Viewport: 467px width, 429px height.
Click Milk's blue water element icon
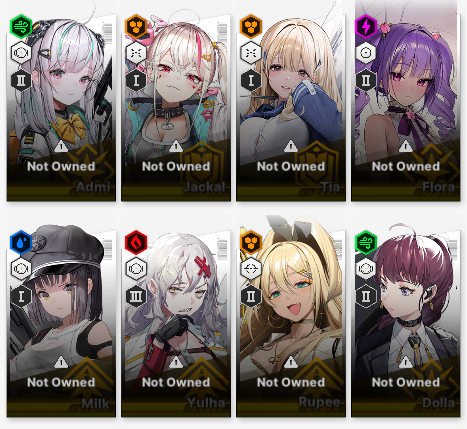21,242
